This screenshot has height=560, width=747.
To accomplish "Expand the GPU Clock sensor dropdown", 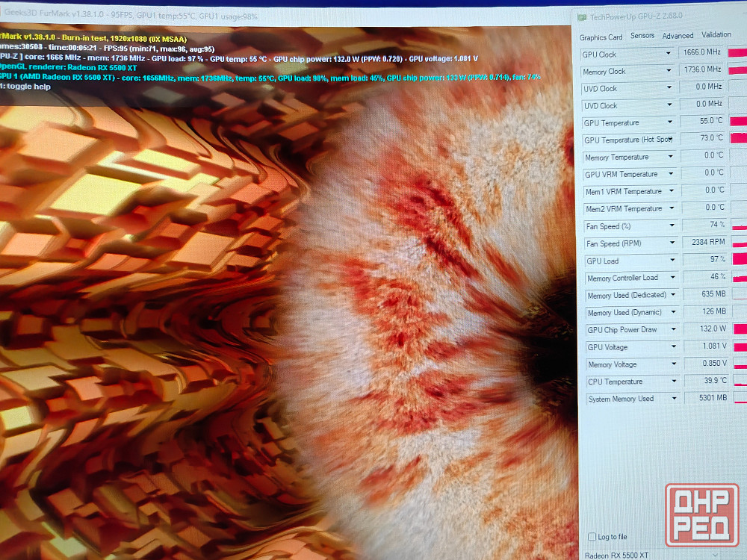I will [669, 54].
